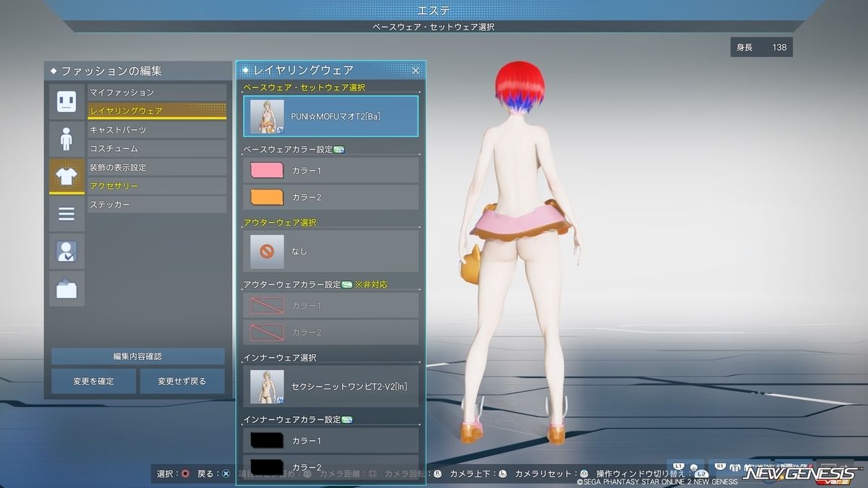
Task: Select the face editing category icon
Action: 67,101
